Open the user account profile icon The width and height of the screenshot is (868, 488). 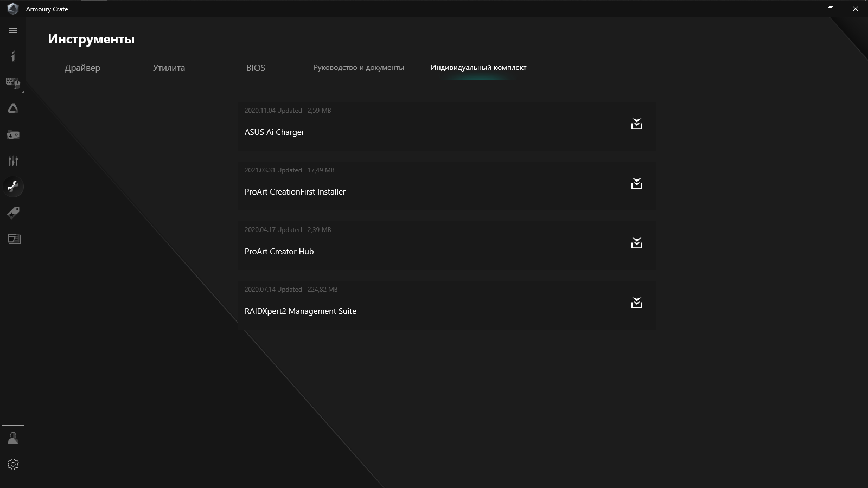coord(13,438)
